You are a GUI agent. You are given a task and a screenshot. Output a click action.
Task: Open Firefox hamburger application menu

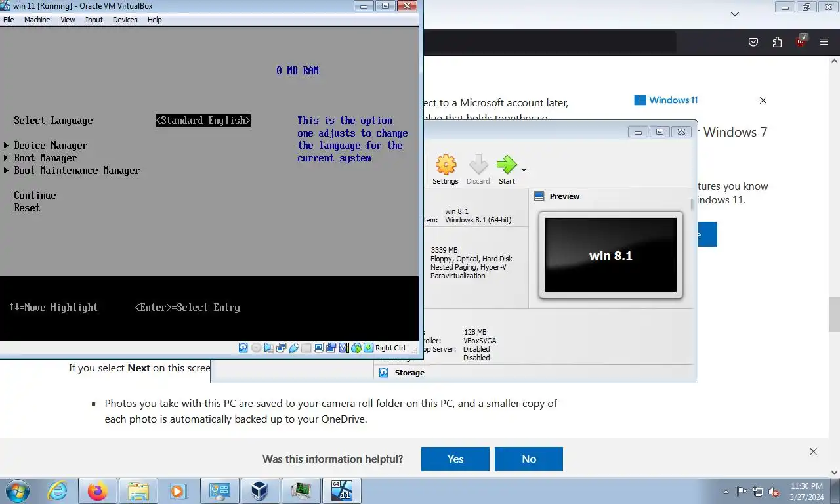coord(824,42)
